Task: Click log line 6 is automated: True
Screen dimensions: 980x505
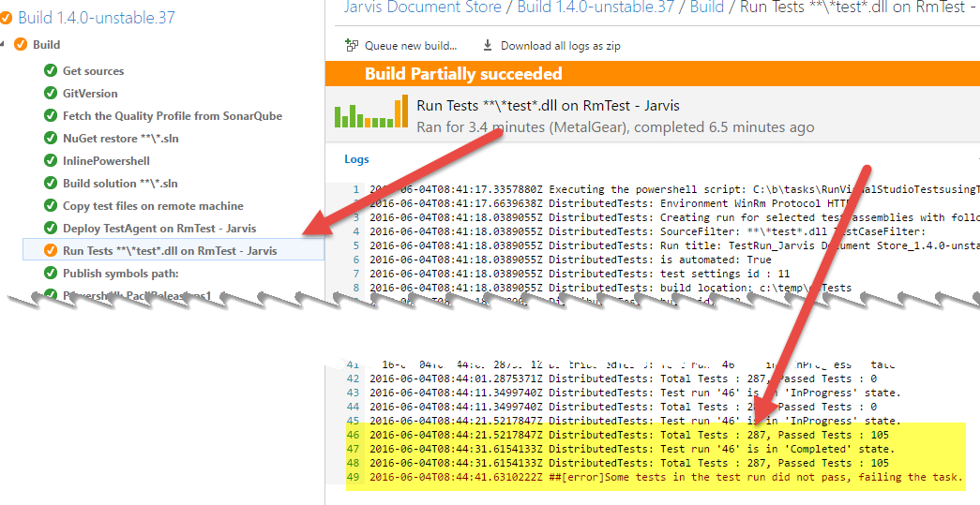Action: click(570, 260)
